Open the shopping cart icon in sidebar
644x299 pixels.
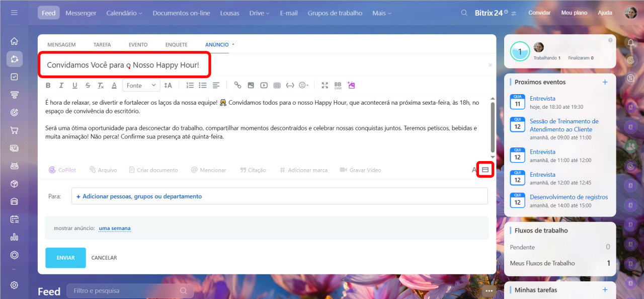pyautogui.click(x=14, y=130)
